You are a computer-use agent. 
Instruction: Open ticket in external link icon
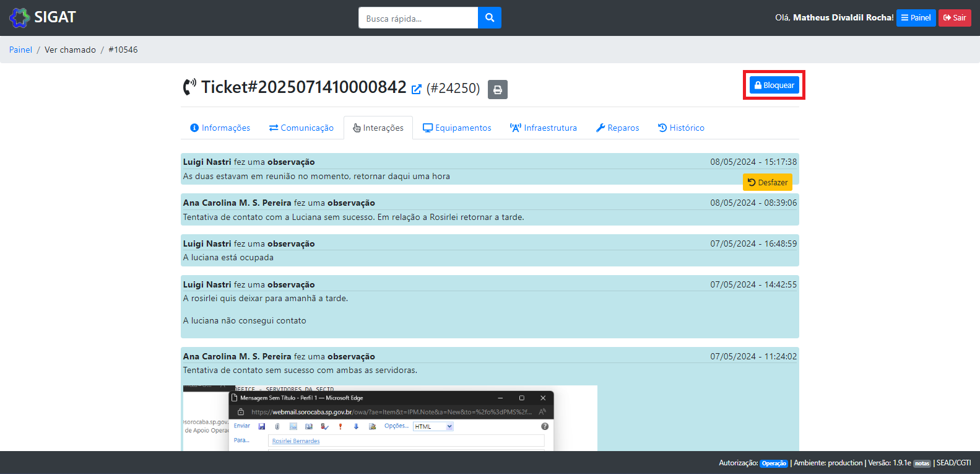[x=417, y=89]
